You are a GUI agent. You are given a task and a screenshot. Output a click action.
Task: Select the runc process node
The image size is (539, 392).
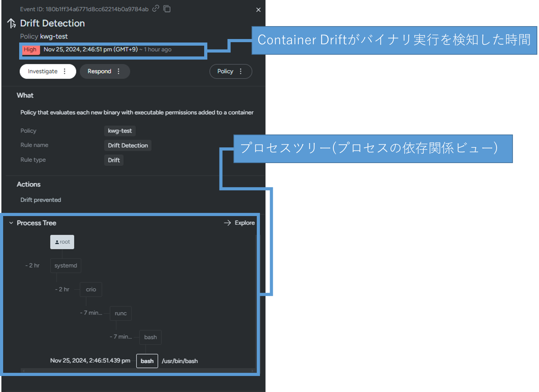pos(121,313)
